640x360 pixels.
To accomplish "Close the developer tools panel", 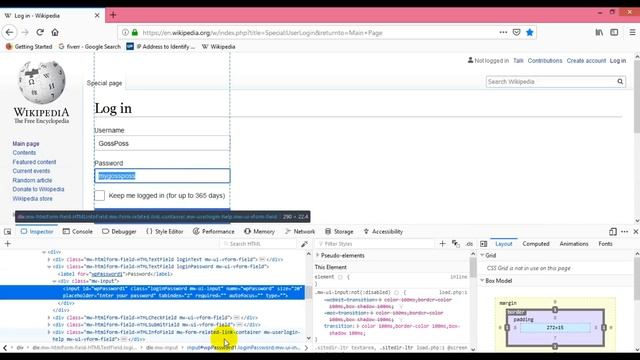I will point(636,231).
